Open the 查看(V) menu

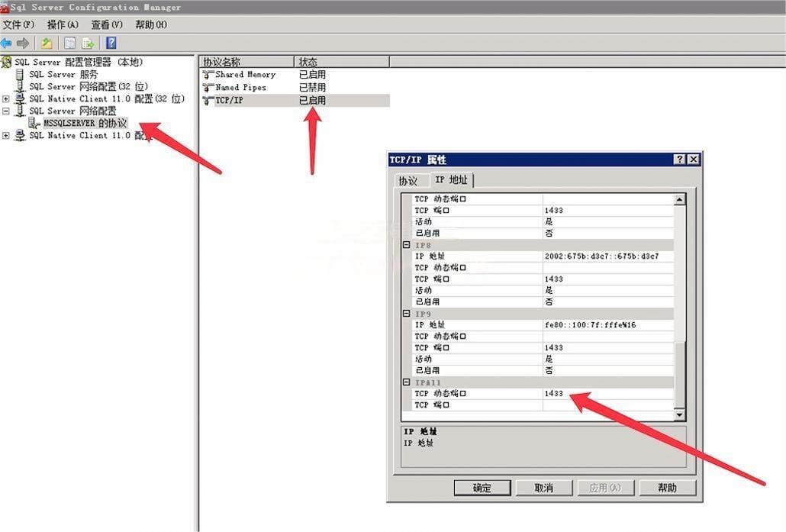coord(107,24)
